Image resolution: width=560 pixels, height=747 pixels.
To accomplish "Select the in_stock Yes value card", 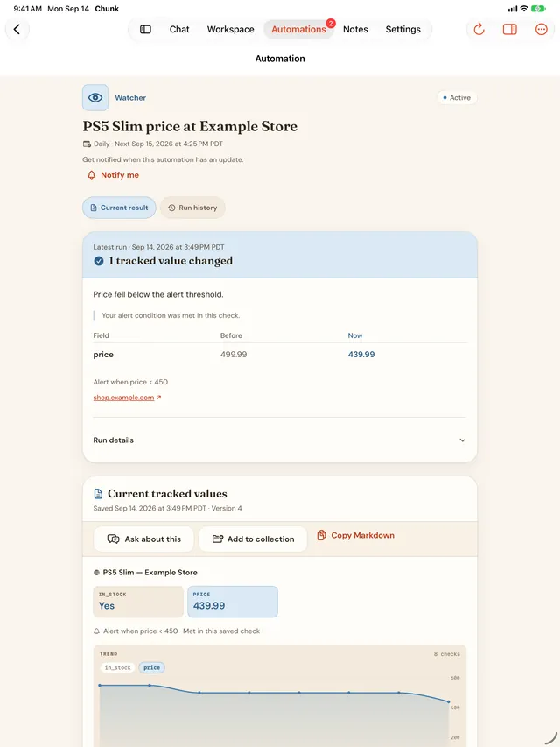I will 138,602.
